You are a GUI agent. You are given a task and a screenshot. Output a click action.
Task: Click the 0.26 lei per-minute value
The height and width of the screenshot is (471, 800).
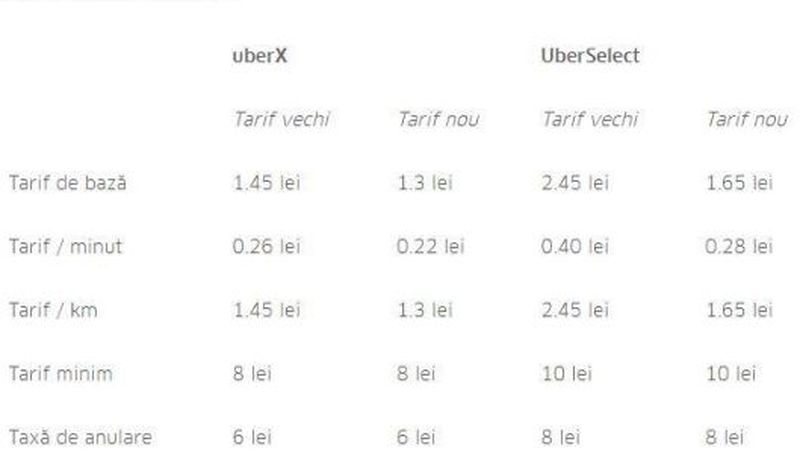(266, 246)
